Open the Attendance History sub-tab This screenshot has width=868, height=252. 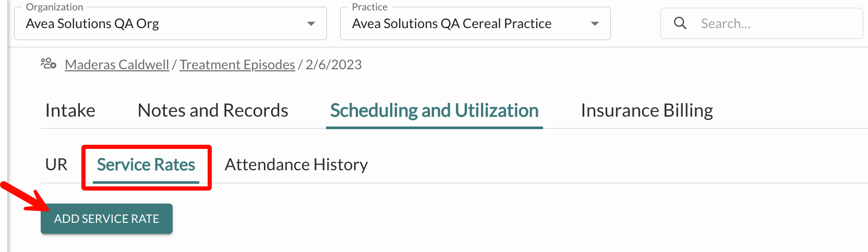pos(296,165)
